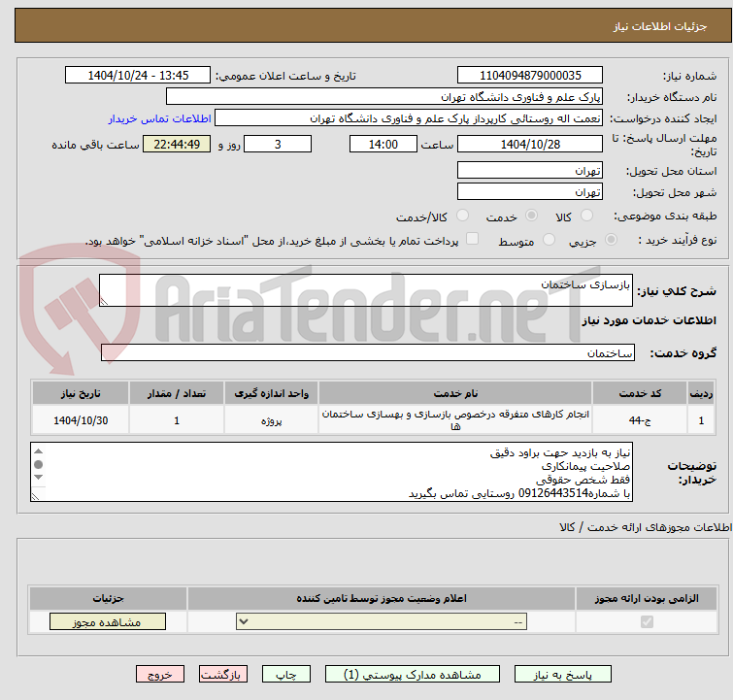Click scroll up arrow in توضیحات خریدار box
This screenshot has width=733, height=700.
(x=38, y=451)
